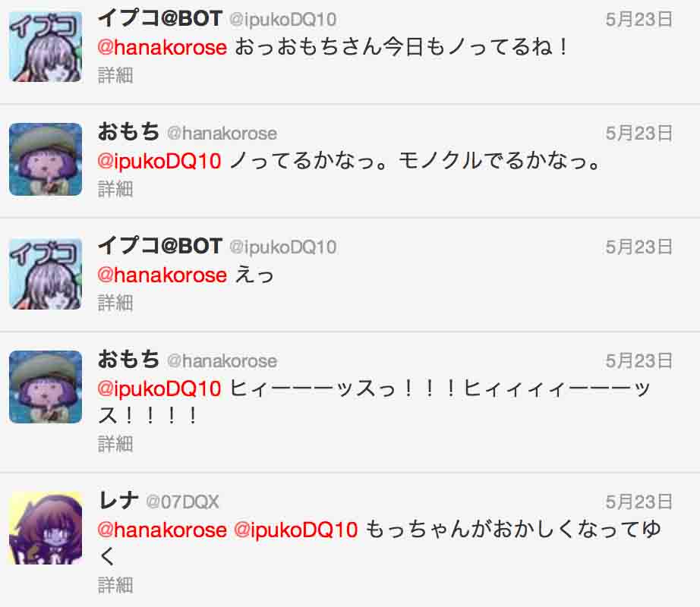Viewport: 700px width, 607px height.
Task: Follow @hanakorose mention in えっ tweet
Action: (162, 275)
